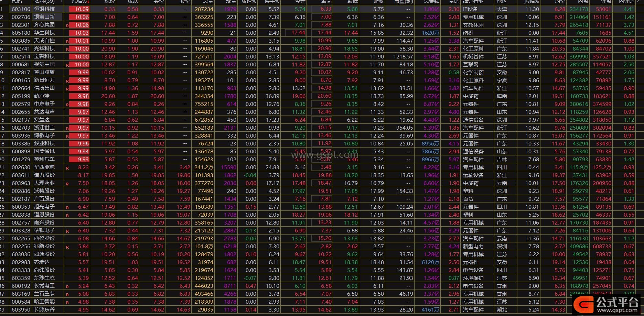Open the 齐心集团 stock row
This screenshot has height=316, width=644.
[x=44, y=25]
